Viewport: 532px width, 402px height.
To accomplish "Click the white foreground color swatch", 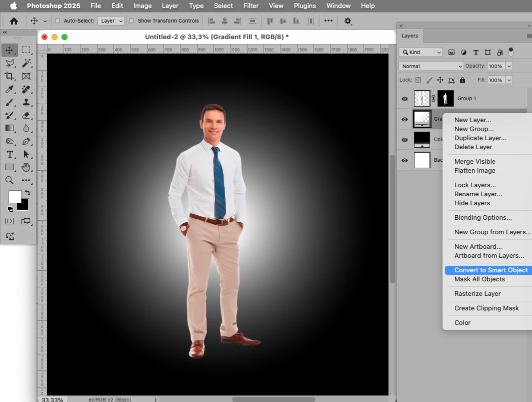I will [14, 196].
